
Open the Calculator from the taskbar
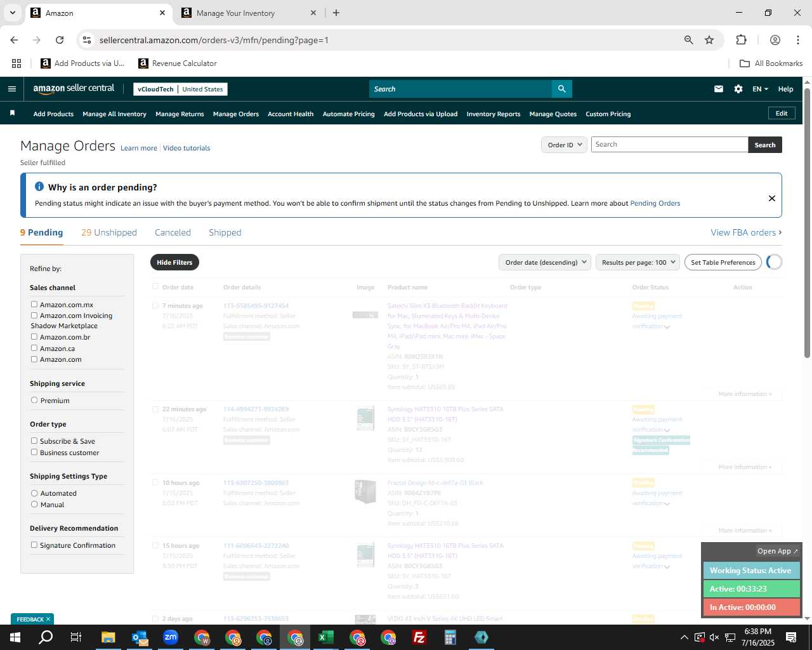click(x=450, y=637)
